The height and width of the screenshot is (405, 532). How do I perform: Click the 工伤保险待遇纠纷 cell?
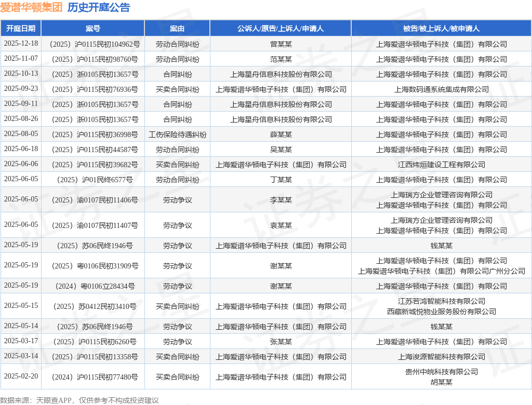tap(178, 134)
